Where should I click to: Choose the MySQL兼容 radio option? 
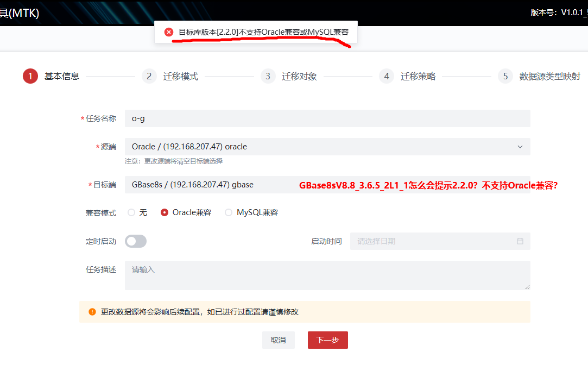pyautogui.click(x=229, y=212)
